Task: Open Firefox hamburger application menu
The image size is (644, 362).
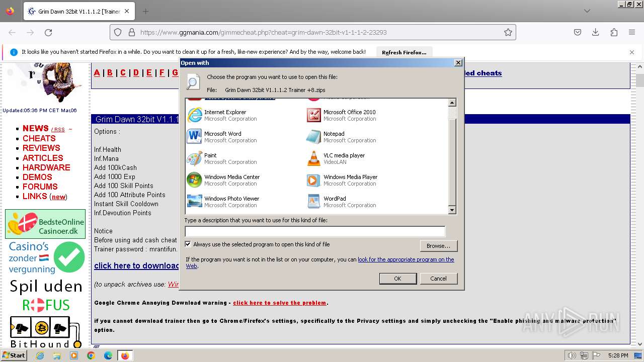Action: tap(632, 32)
